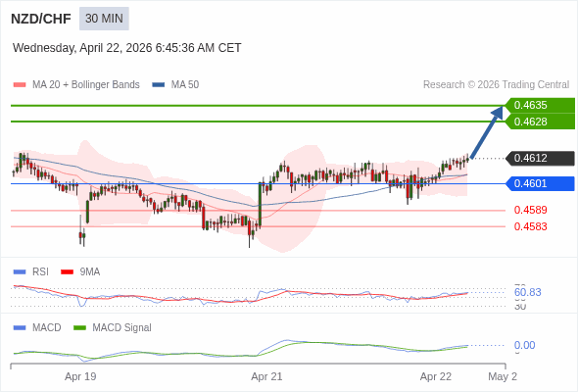This screenshot has height=392, width=578.
Task: Click the Apr 19 date axis label
Action: (80, 377)
